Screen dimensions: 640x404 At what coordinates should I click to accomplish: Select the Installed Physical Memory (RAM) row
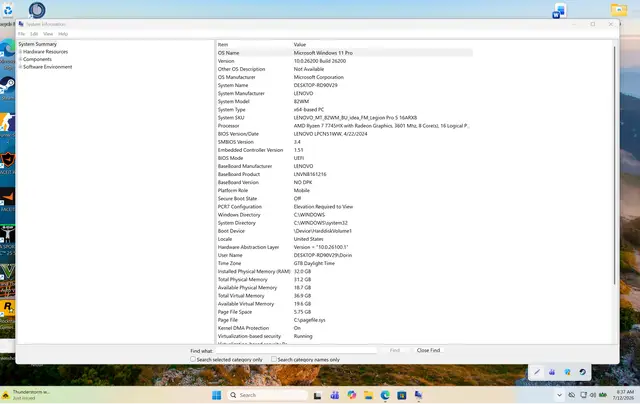point(344,271)
